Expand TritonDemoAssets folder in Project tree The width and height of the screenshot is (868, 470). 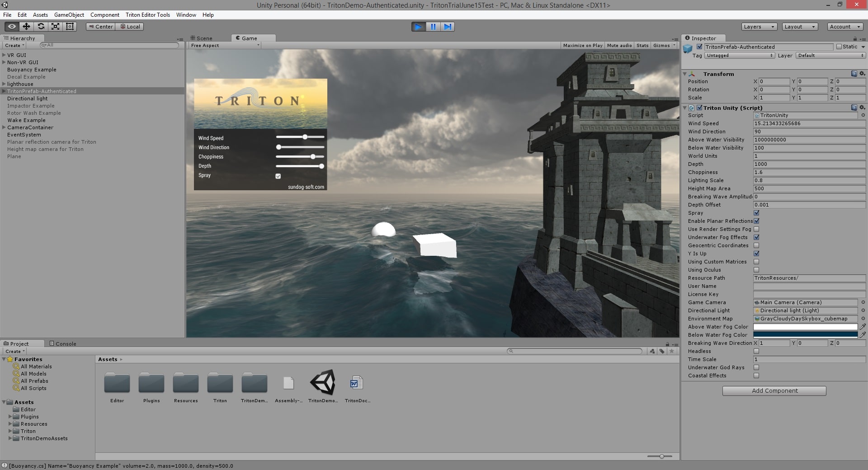[x=10, y=438]
